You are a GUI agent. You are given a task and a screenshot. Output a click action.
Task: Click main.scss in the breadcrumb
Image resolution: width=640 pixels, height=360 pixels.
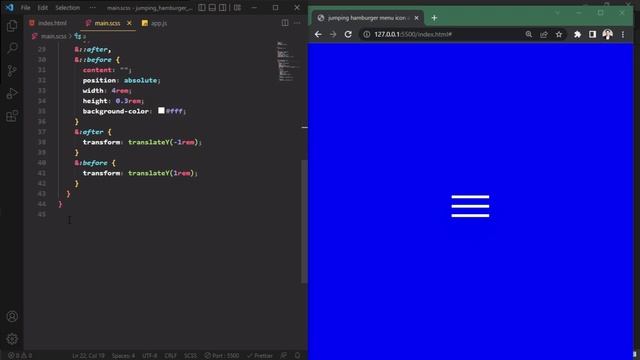(x=53, y=36)
